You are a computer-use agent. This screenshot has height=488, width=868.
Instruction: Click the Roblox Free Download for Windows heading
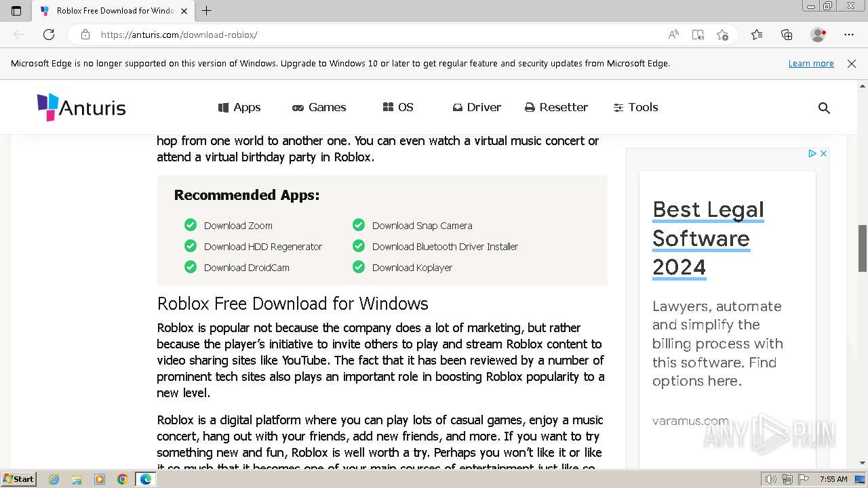293,303
